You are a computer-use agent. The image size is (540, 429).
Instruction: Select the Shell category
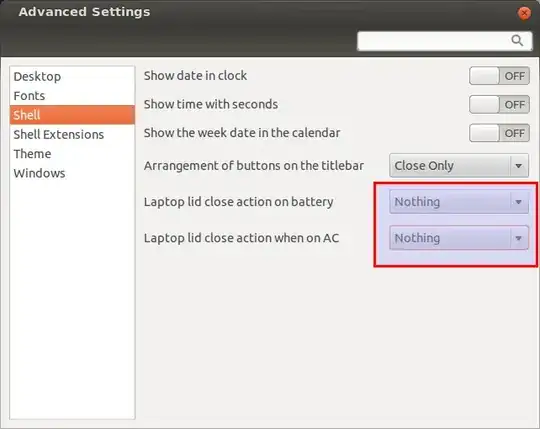tap(72, 115)
